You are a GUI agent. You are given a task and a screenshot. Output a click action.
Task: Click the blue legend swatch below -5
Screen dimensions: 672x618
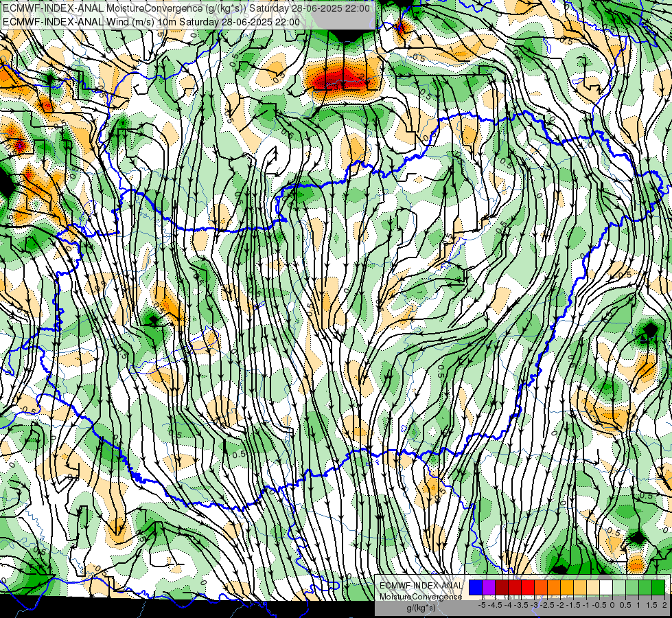point(476,587)
